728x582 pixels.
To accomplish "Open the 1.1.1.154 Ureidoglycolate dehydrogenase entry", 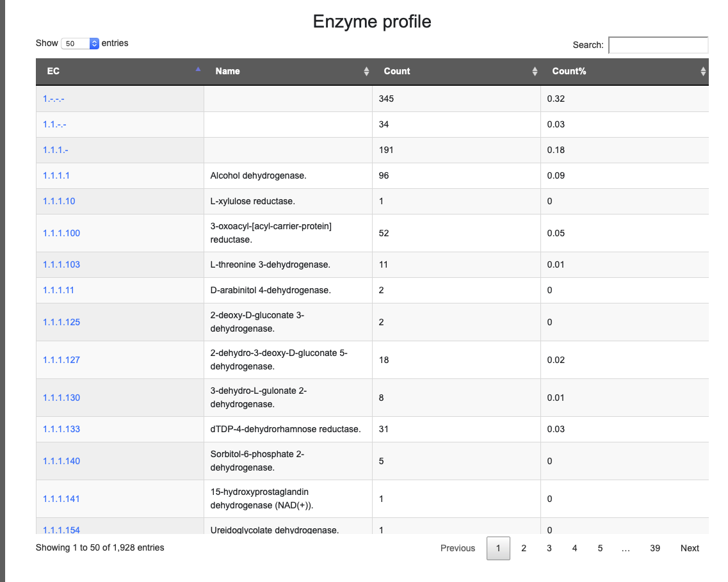I will (x=61, y=530).
